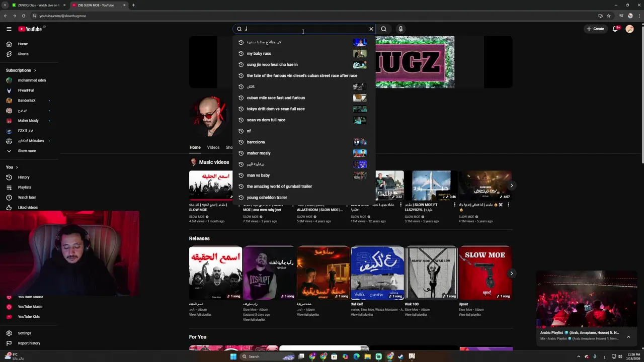644x362 pixels.
Task: Switch to the channel Home tab
Action: click(195, 147)
